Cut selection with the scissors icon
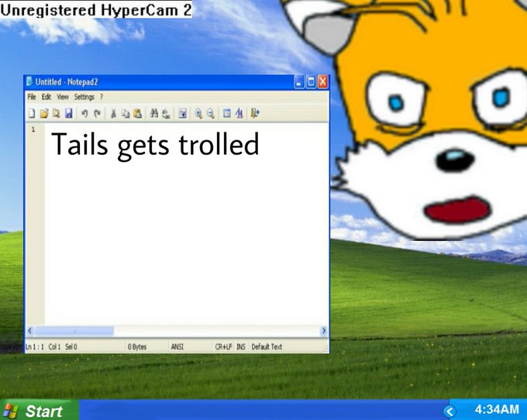The image size is (527, 420). coord(113,114)
